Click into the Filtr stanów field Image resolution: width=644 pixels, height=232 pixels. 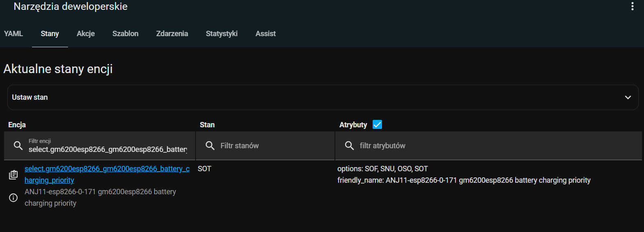(271, 146)
